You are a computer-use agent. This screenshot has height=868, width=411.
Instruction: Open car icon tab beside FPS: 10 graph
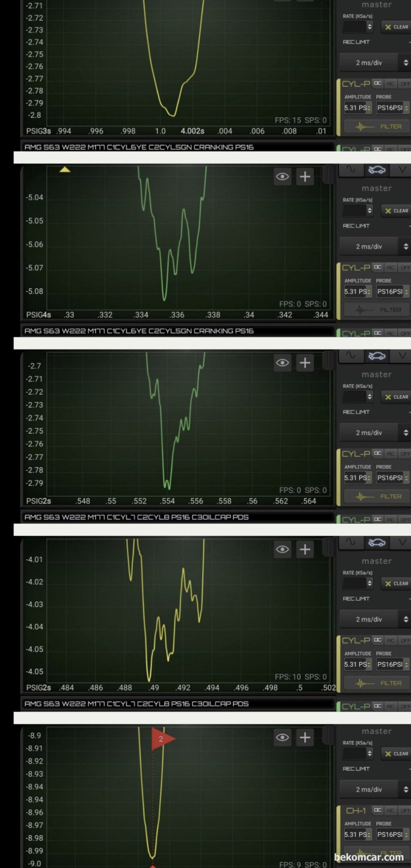coord(377,543)
